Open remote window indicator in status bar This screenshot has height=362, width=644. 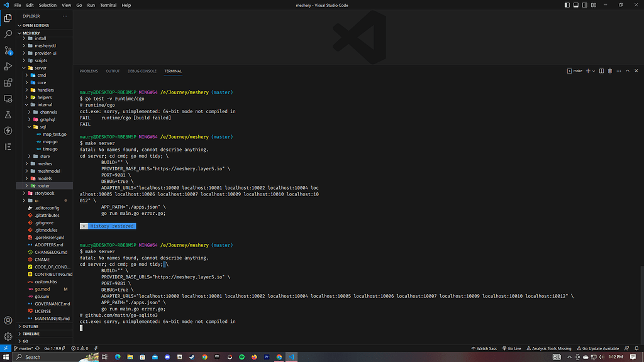[x=5, y=348]
